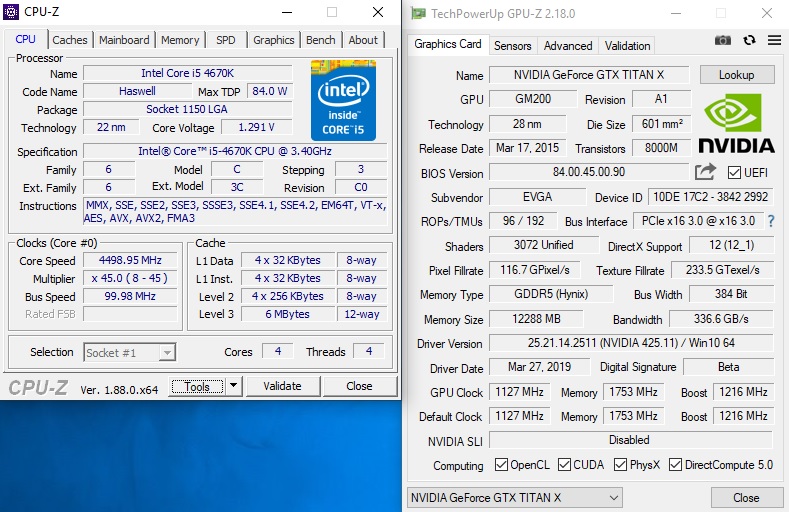Click the GPU Name field NVIDIA GeForce GTX TITAN X
The width and height of the screenshot is (789, 512).
(589, 75)
